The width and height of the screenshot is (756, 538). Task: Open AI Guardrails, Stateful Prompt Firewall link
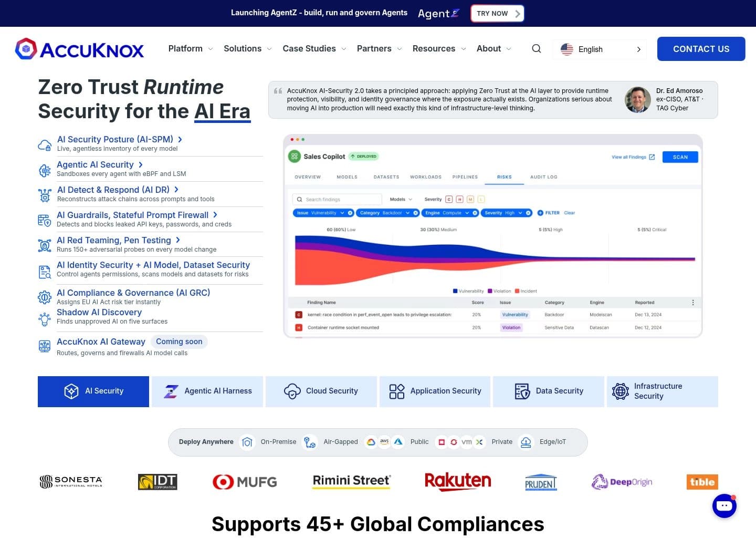tap(137, 215)
